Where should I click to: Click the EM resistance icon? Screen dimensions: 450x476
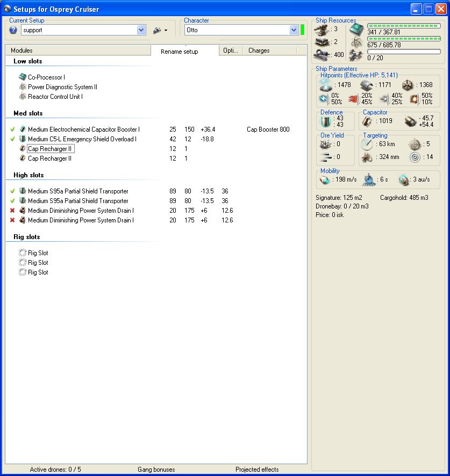click(x=324, y=99)
